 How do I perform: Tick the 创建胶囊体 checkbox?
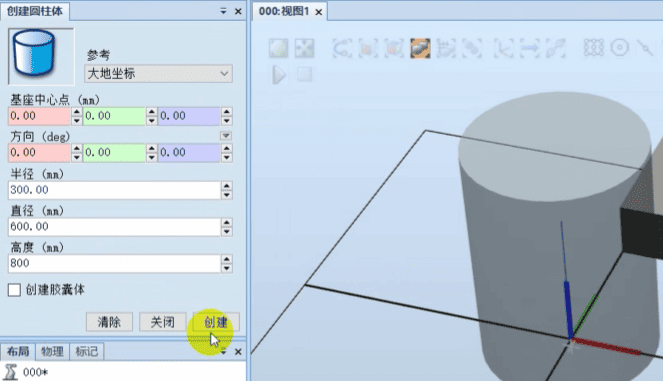pyautogui.click(x=14, y=290)
